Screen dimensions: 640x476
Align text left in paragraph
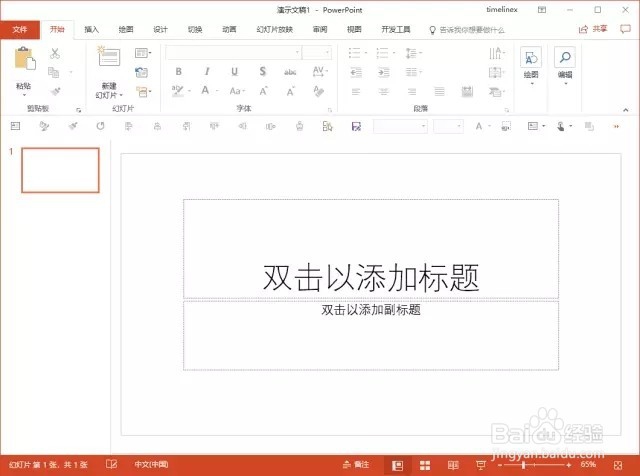point(356,91)
